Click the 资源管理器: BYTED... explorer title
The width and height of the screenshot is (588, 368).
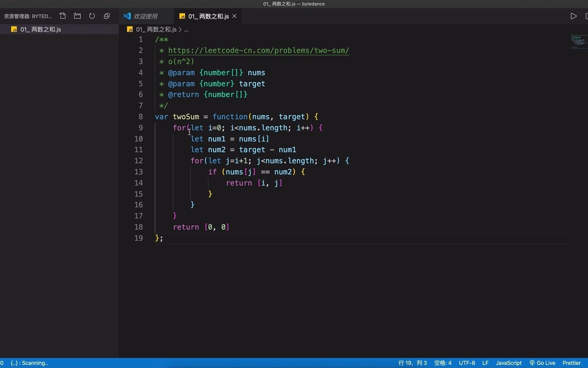pyautogui.click(x=28, y=16)
